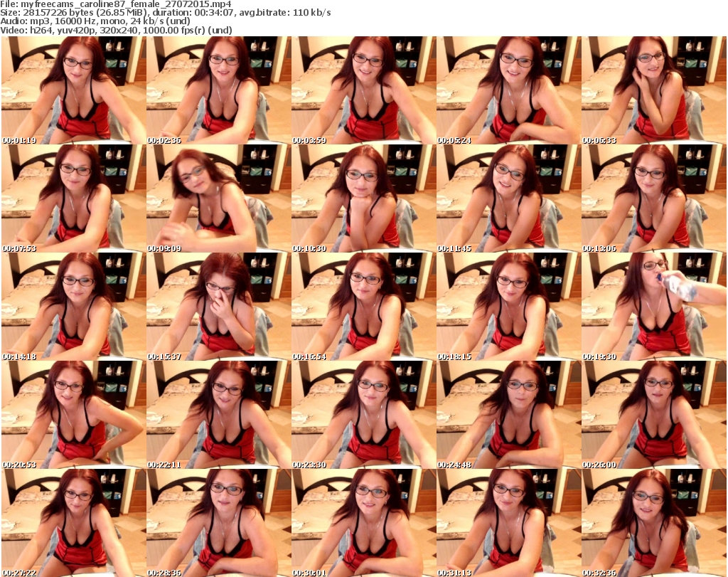Select the thumbnail stamped 00:27:22
This screenshot has width=728, height=577.
tap(73, 523)
